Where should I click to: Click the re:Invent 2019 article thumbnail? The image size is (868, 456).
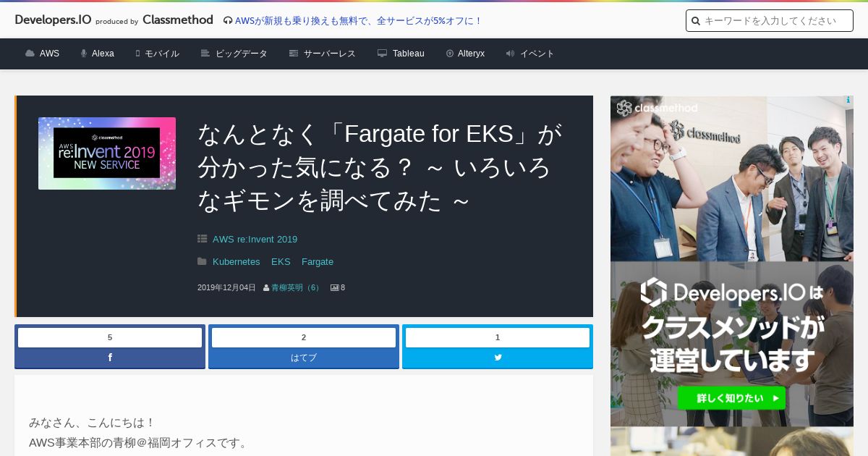click(x=107, y=153)
